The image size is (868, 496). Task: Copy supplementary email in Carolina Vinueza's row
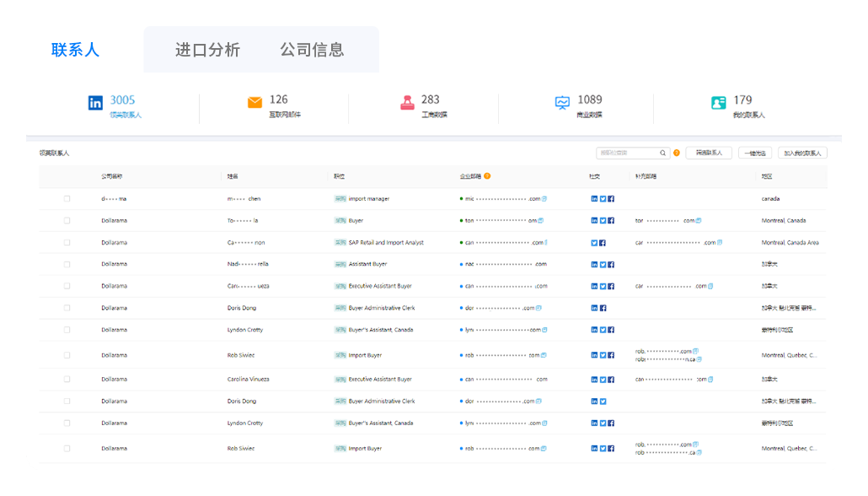click(x=710, y=380)
